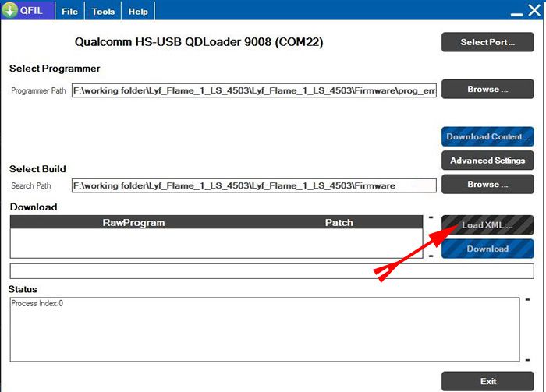Viewport: 546px width, 392px height.
Task: Click the Programmer Path input field
Action: [253, 90]
